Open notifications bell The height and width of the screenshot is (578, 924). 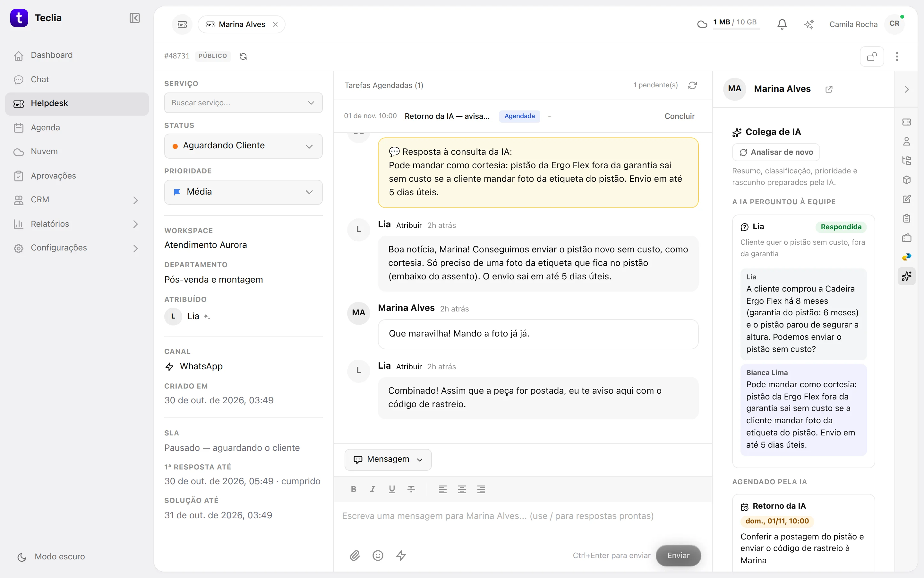click(x=782, y=24)
